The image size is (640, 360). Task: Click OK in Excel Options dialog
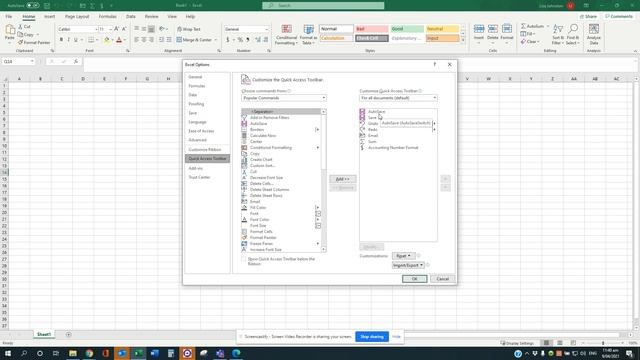[x=414, y=279]
